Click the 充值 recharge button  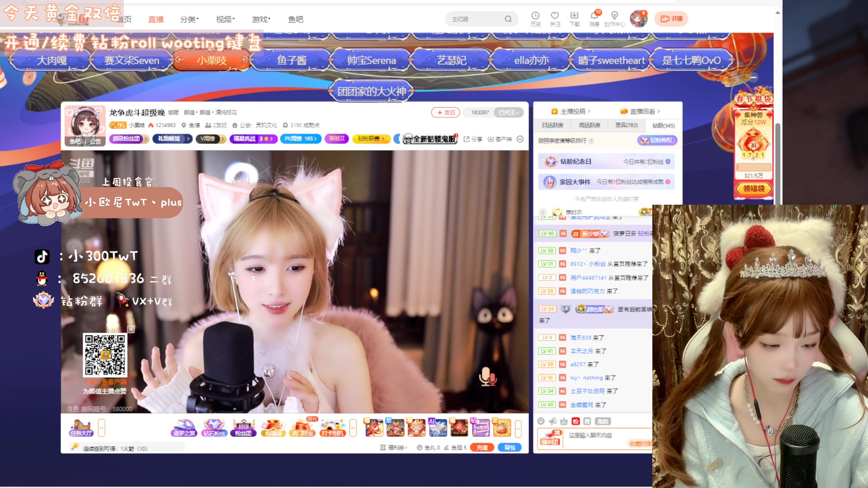pyautogui.click(x=482, y=447)
